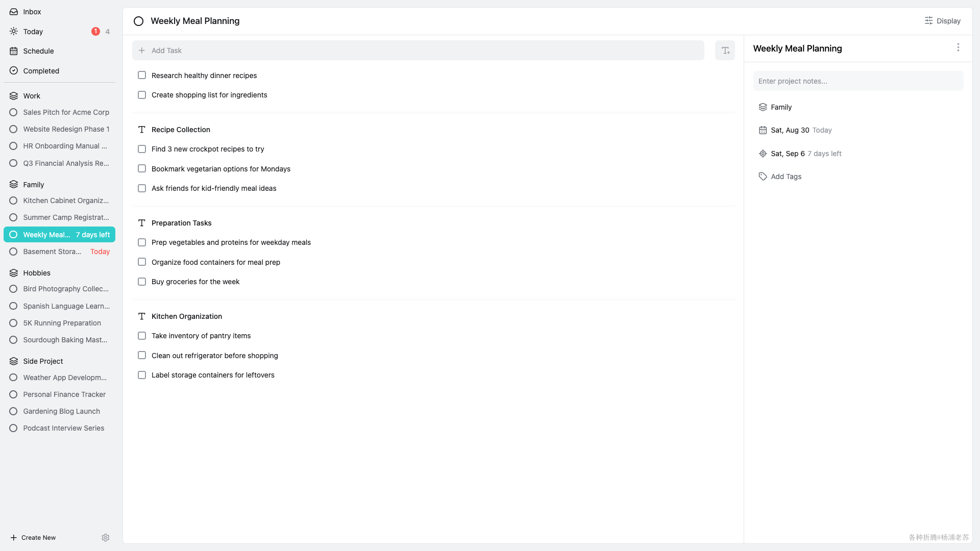Viewport: 980px width, 551px height.
Task: Open the sidebar settings gear
Action: [x=106, y=537]
